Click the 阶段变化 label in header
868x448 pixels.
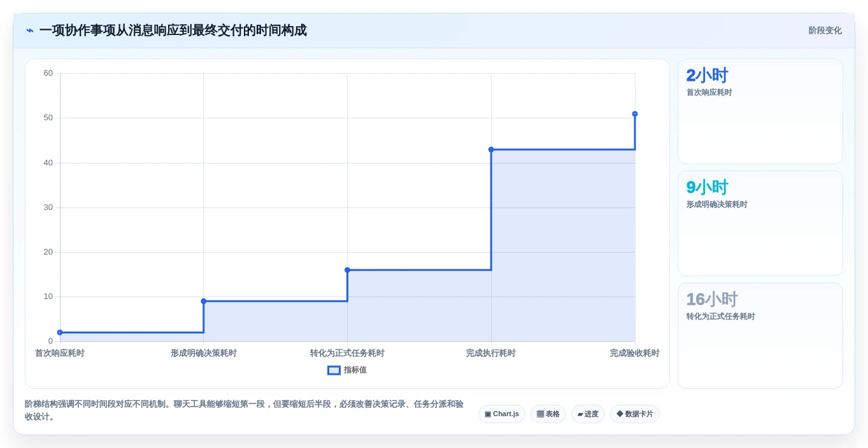pyautogui.click(x=825, y=31)
